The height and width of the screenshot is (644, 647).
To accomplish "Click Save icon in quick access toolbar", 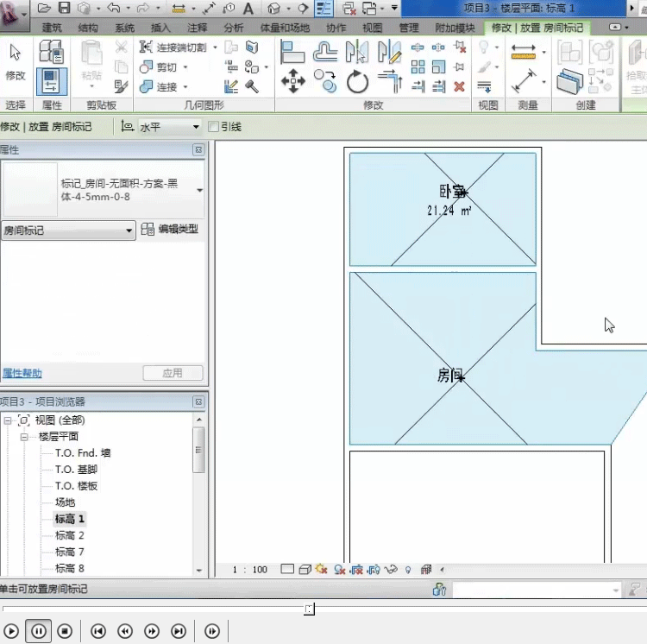I will click(x=64, y=9).
